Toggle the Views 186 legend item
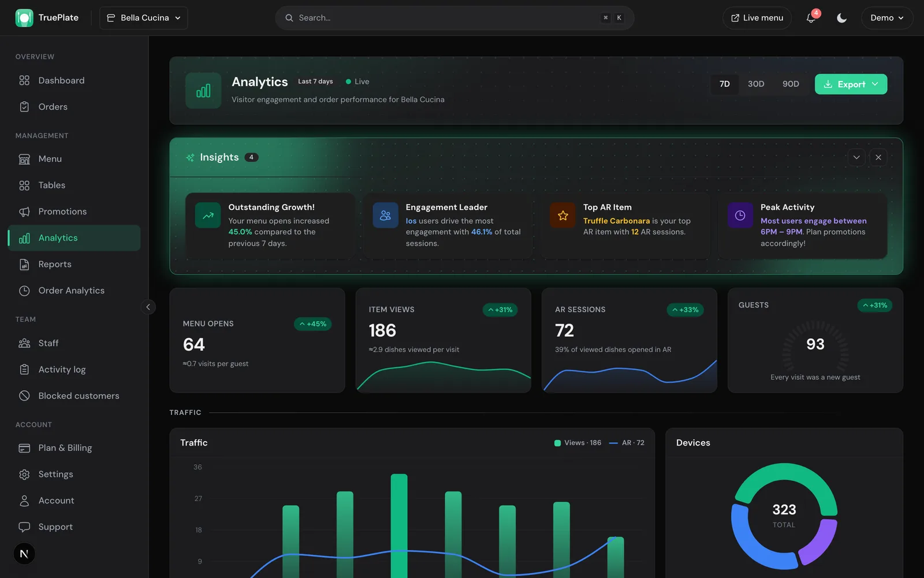Viewport: 924px width, 578px height. pyautogui.click(x=577, y=443)
